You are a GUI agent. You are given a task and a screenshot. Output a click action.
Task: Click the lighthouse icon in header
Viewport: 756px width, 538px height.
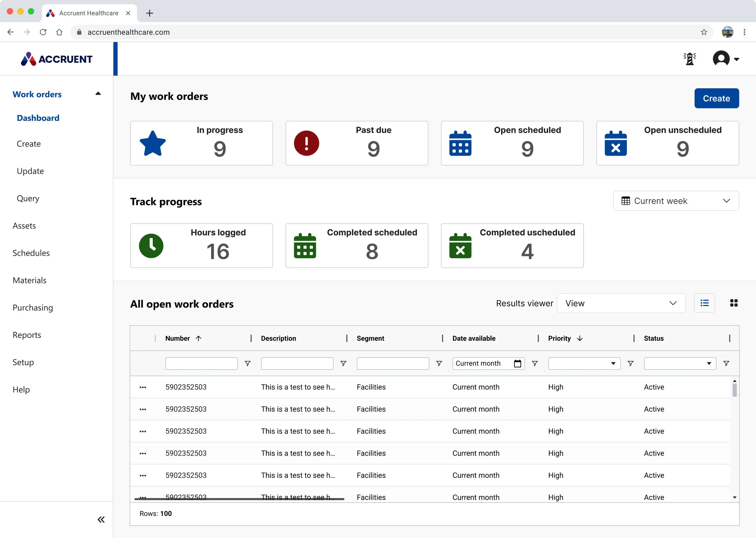[x=689, y=59]
